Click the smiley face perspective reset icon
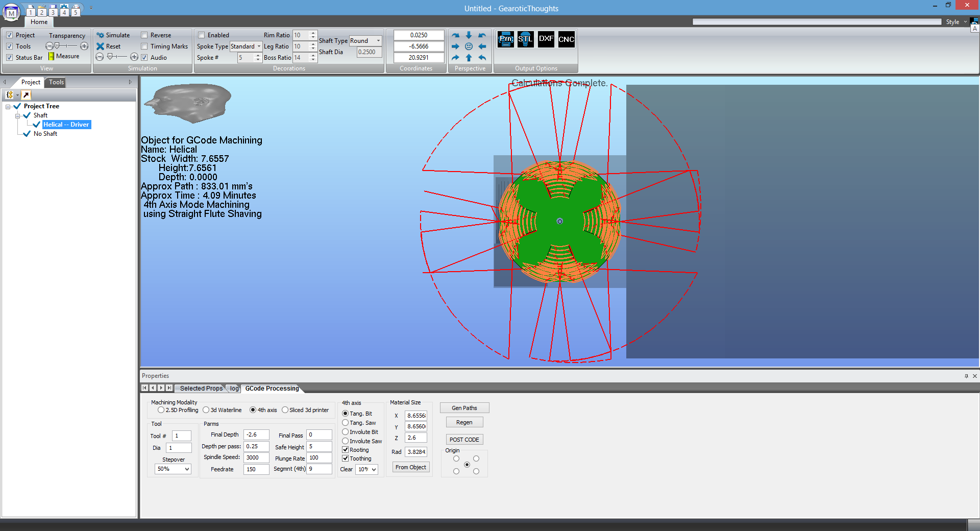The height and width of the screenshot is (531, 980). pyautogui.click(x=469, y=46)
